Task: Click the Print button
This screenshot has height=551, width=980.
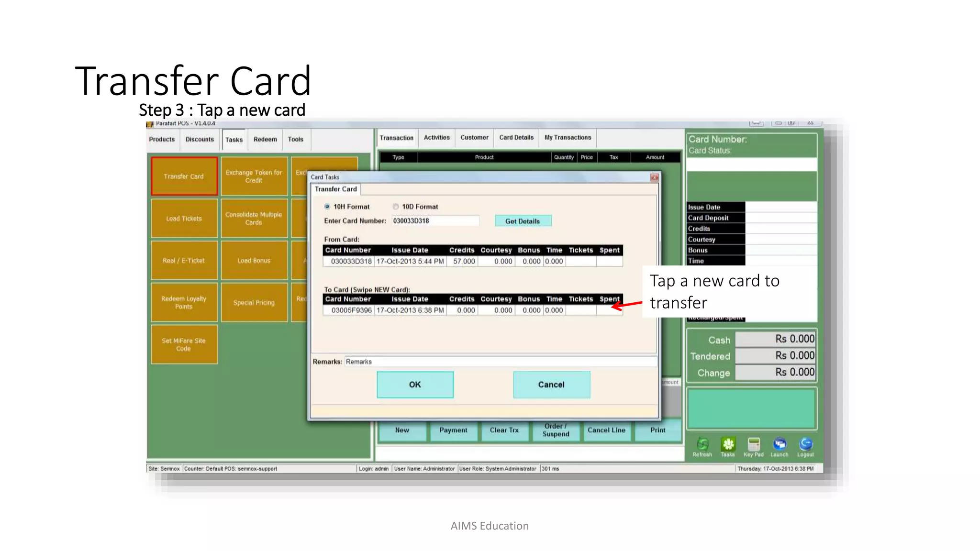Action: click(658, 430)
